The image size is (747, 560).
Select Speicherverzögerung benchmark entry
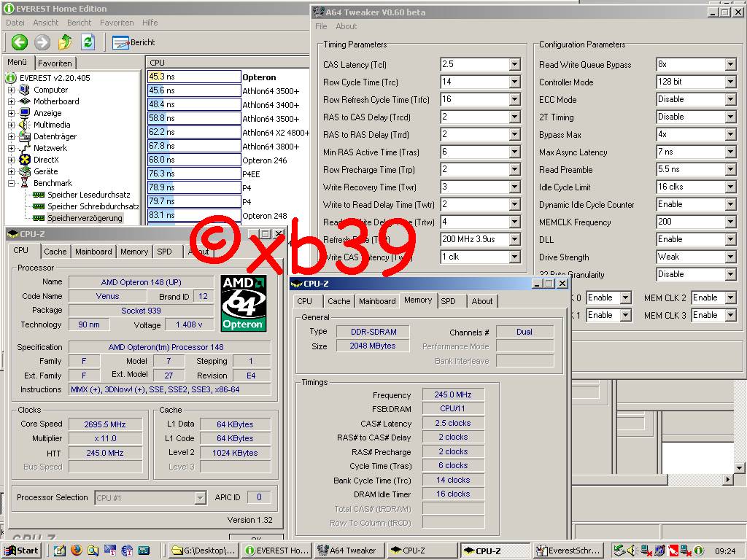point(85,218)
